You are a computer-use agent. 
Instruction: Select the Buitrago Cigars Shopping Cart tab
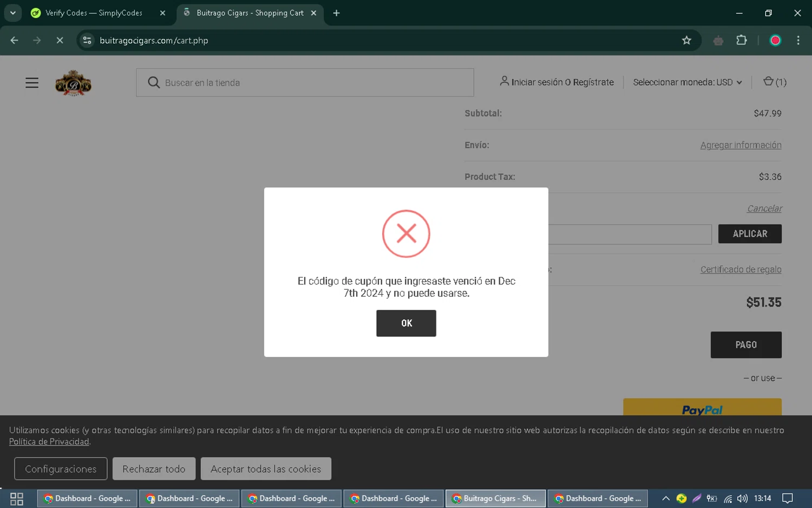250,13
